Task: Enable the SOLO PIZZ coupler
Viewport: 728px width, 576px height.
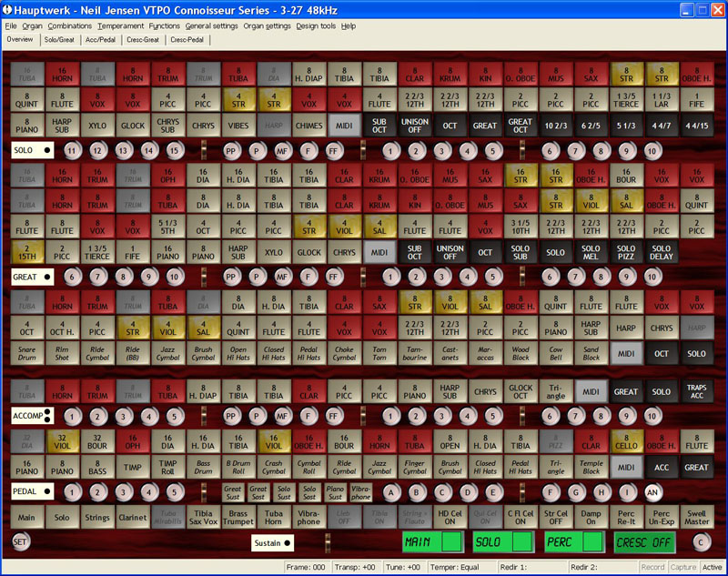Action: tap(626, 252)
